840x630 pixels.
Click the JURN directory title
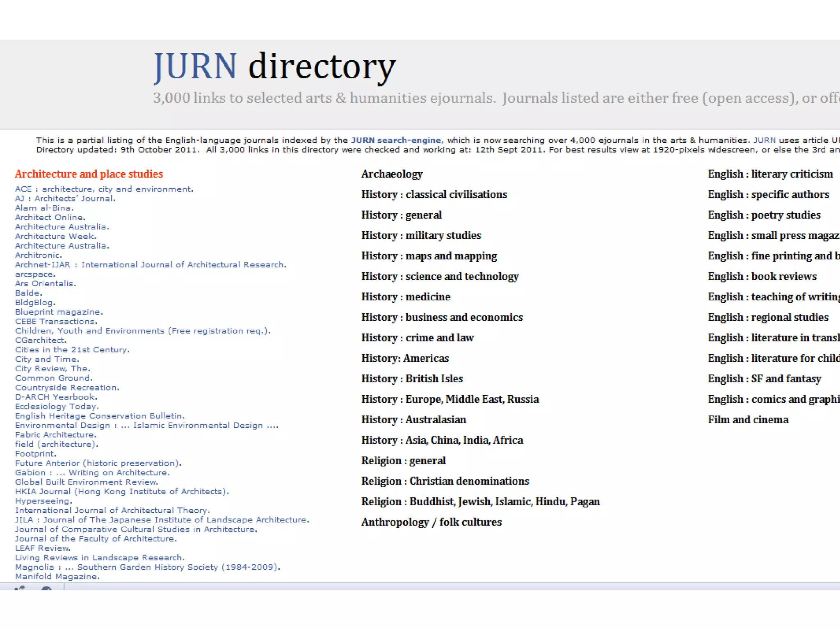(x=274, y=66)
